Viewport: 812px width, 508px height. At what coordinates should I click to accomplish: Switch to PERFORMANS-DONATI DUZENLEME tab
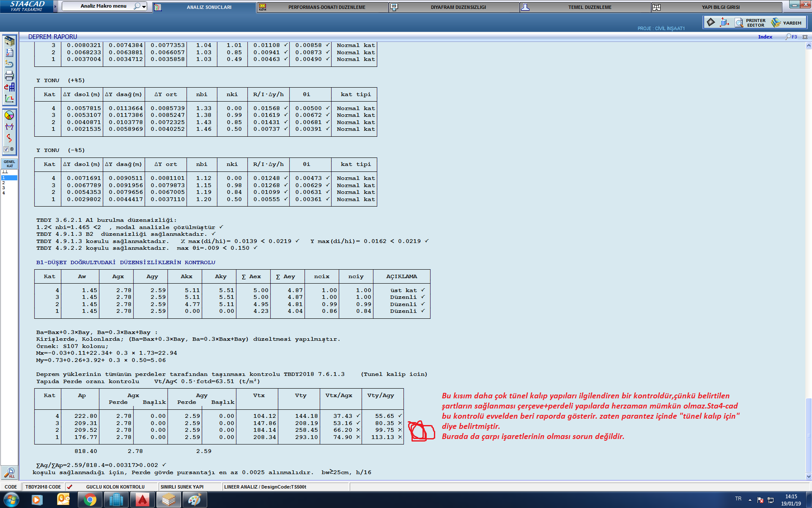pyautogui.click(x=326, y=7)
